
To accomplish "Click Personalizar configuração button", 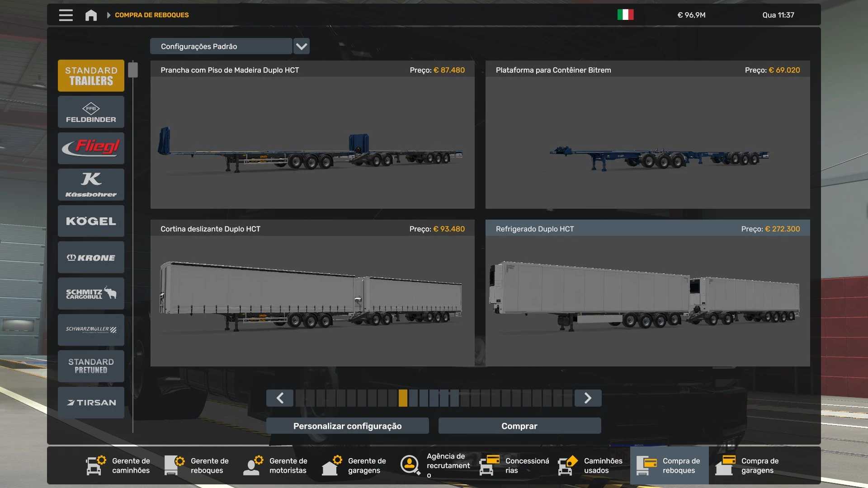I will coord(347,426).
